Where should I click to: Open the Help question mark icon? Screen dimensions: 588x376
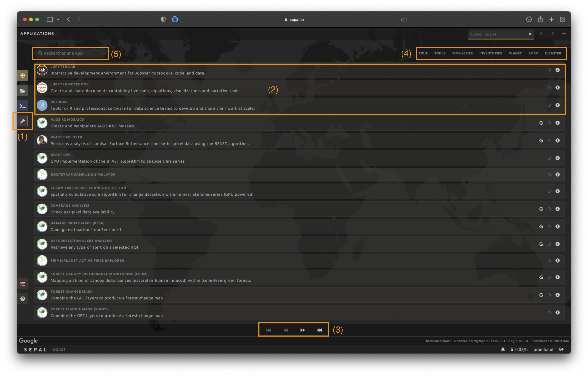click(22, 298)
